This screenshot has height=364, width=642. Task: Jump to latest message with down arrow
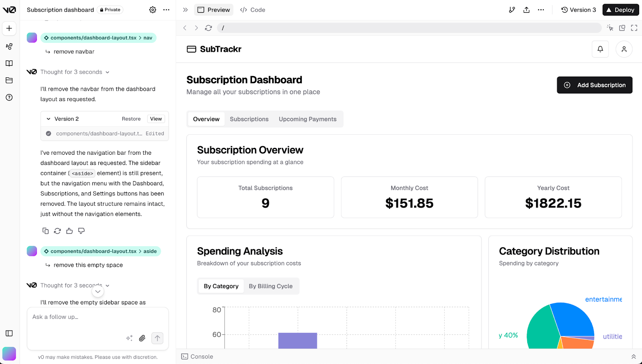pos(98,291)
